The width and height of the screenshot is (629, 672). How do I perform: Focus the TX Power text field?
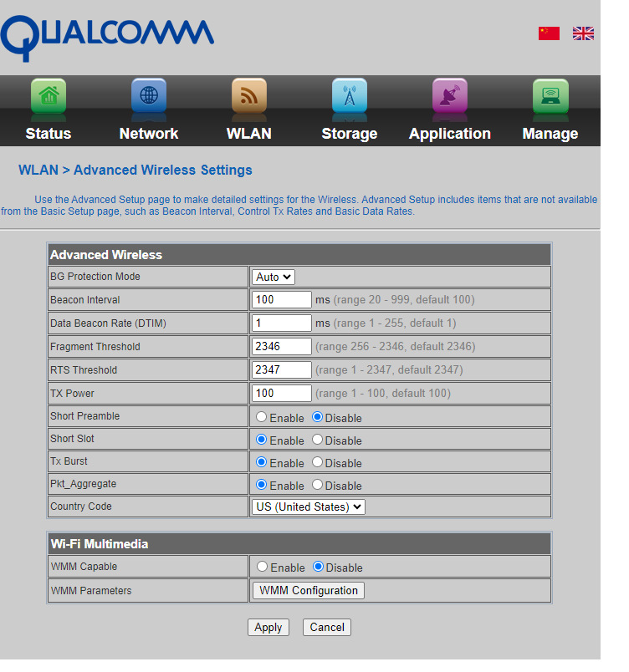tap(282, 393)
